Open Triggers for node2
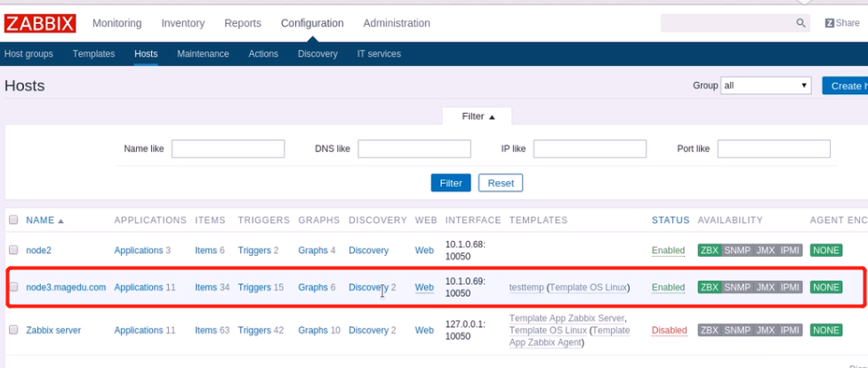 [x=254, y=250]
